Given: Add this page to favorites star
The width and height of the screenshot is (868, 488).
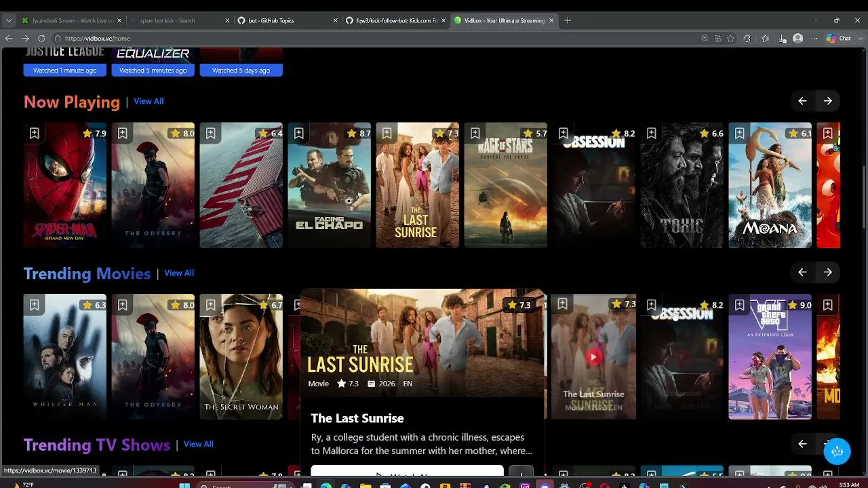Looking at the screenshot, I should tap(730, 39).
